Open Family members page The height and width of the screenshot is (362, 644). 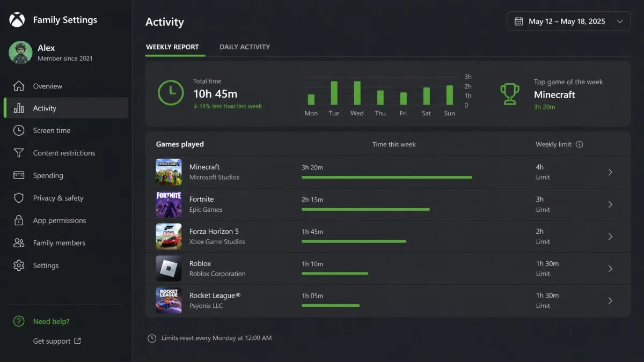click(x=65, y=243)
